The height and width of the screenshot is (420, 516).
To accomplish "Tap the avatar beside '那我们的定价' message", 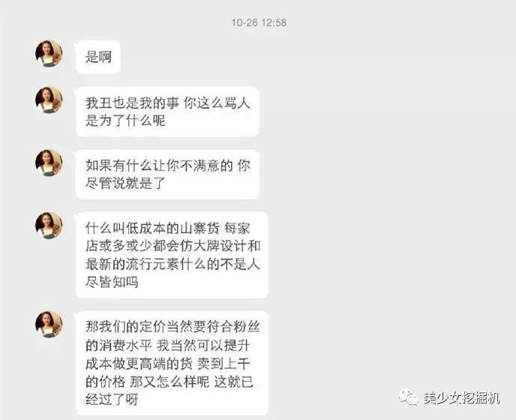I will 49,324.
